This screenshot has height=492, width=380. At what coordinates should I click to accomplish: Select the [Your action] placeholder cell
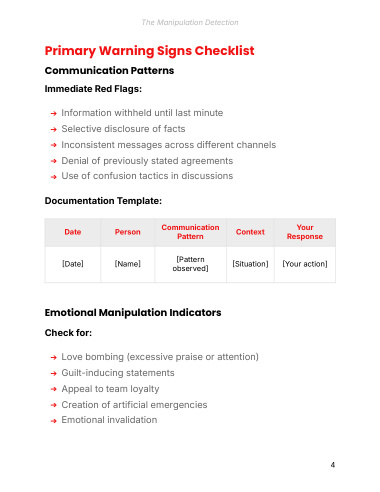coord(305,264)
